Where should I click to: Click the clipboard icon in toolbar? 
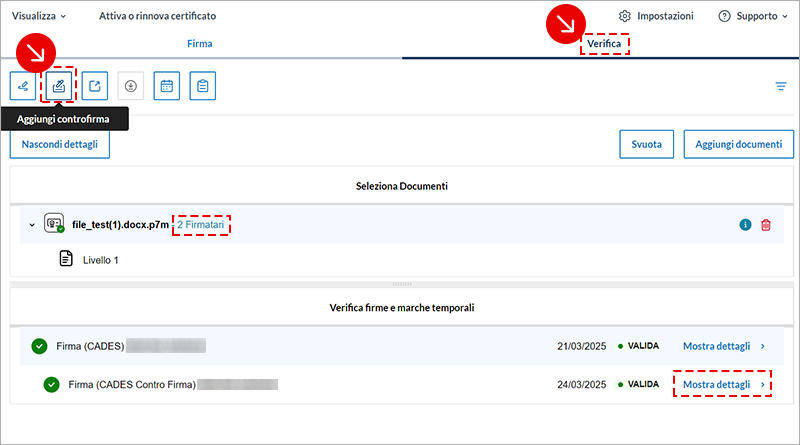203,86
